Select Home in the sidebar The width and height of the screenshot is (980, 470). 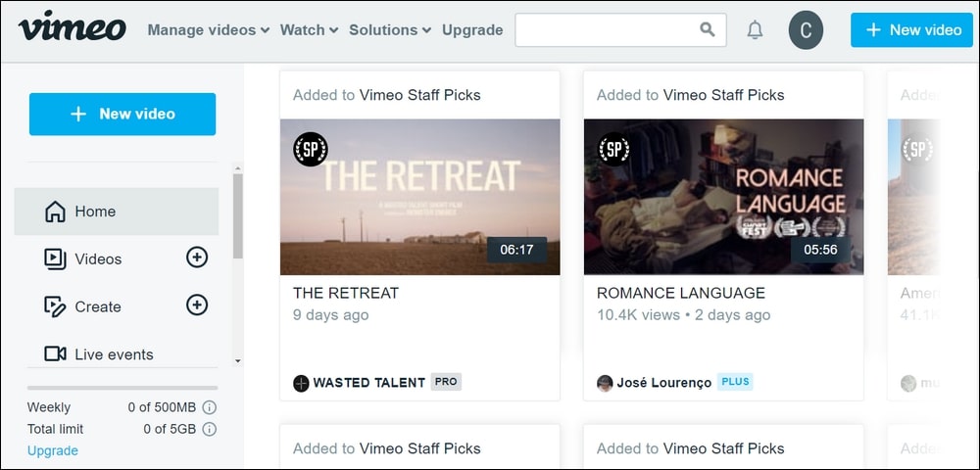117,211
